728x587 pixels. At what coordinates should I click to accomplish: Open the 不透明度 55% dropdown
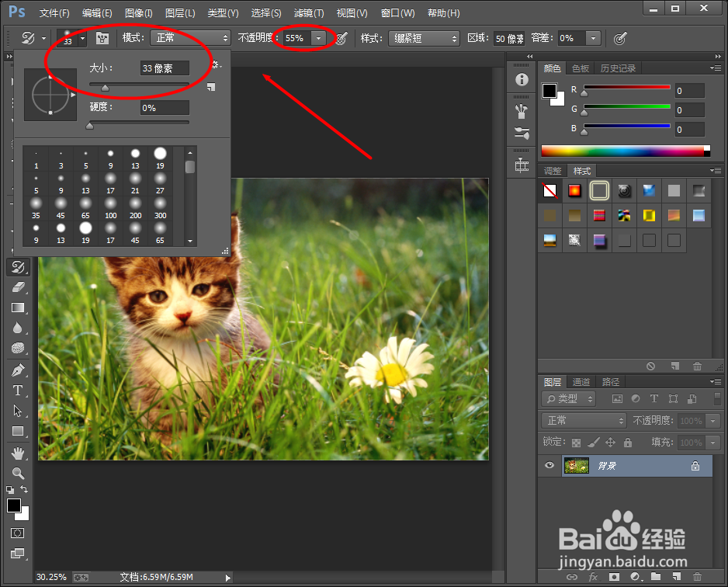point(318,37)
